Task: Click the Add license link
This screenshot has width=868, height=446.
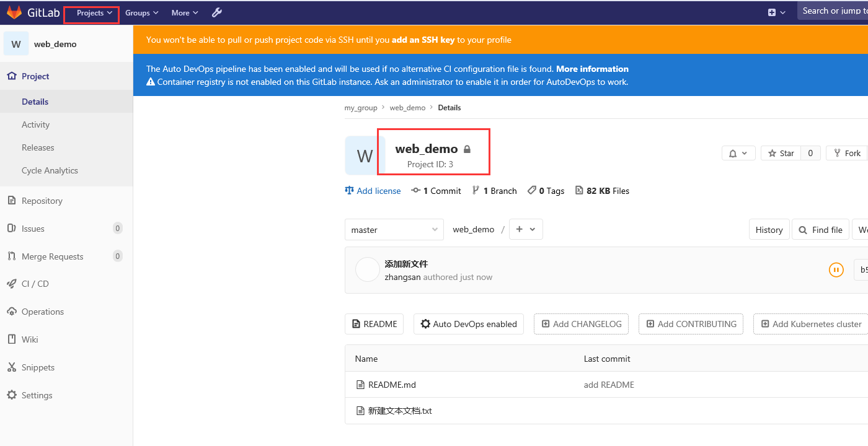Action: [379, 191]
